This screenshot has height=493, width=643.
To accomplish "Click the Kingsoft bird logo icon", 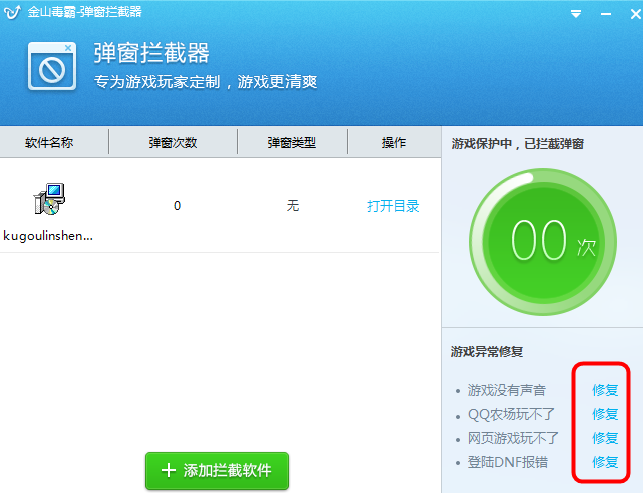I will tap(12, 12).
